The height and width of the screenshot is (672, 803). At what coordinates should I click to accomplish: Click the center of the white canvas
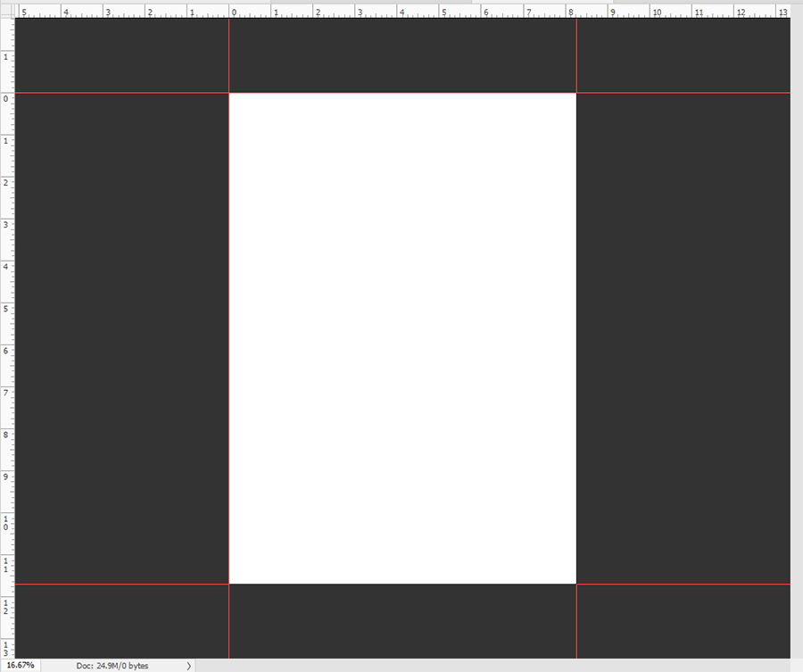[x=402, y=338]
